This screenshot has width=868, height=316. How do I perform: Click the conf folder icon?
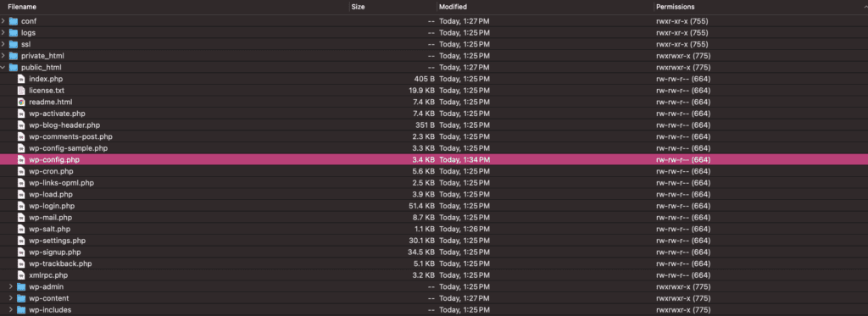coord(14,21)
